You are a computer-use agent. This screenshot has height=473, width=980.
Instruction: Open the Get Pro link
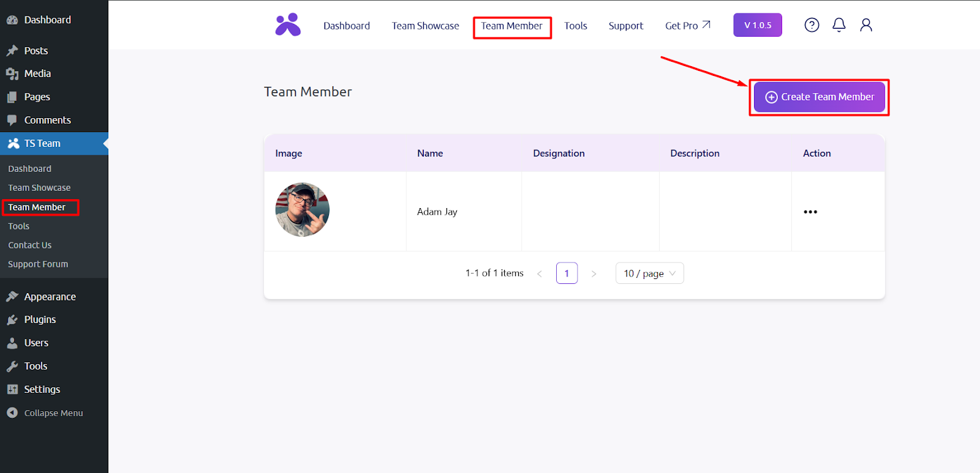pyautogui.click(x=687, y=26)
